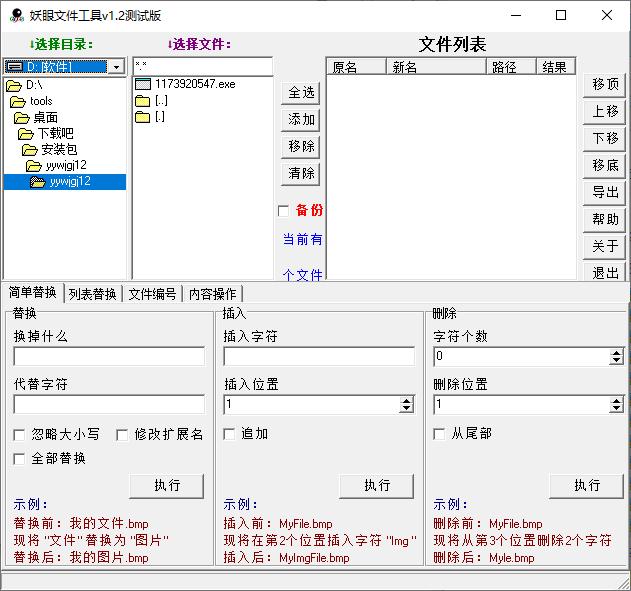Click the 字符个数 number field

522,357
